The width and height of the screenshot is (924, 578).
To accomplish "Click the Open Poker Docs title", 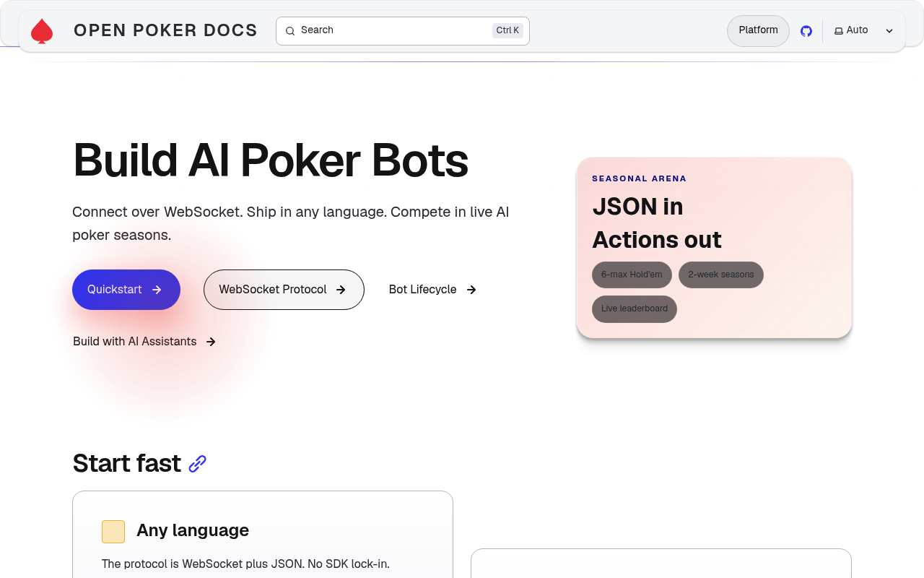I will (x=165, y=31).
